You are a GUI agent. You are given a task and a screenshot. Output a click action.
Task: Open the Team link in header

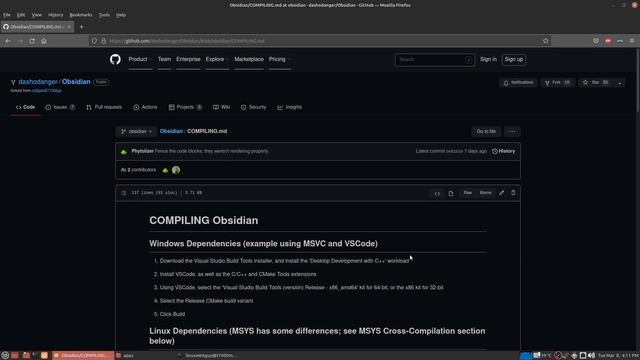[164, 60]
